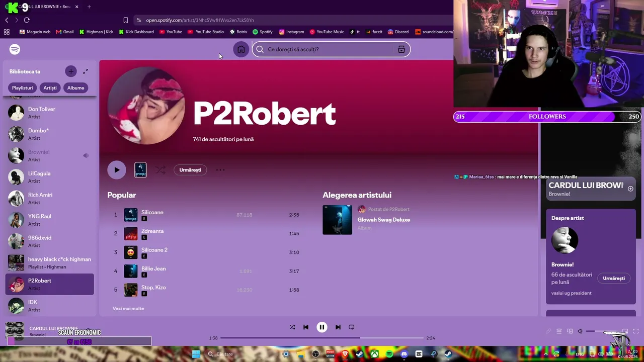
Task: Create a new playlist with the plus icon
Action: tap(71, 71)
